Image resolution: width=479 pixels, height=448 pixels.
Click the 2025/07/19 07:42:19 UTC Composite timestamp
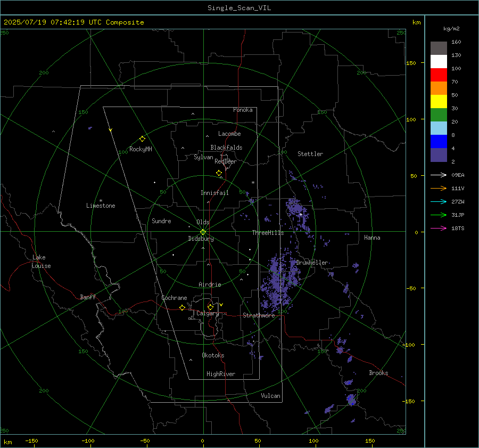tap(73, 22)
